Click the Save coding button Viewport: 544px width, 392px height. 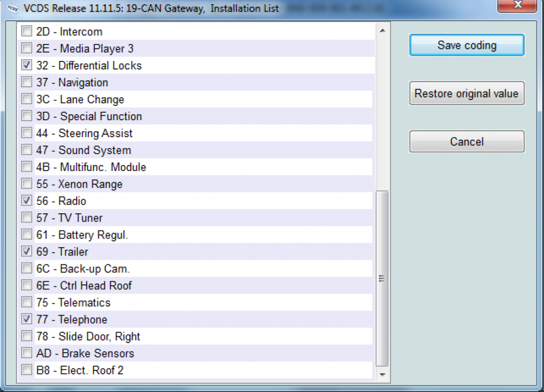[x=466, y=45]
